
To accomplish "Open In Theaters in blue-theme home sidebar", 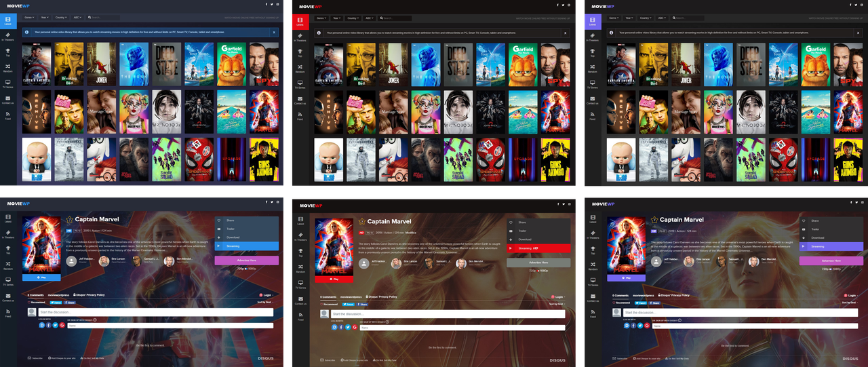I will [x=7, y=37].
